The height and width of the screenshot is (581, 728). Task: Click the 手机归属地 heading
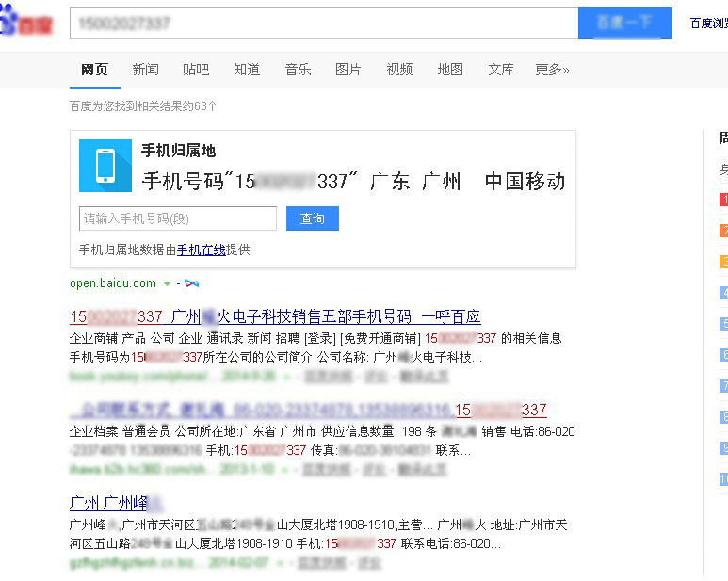178,151
